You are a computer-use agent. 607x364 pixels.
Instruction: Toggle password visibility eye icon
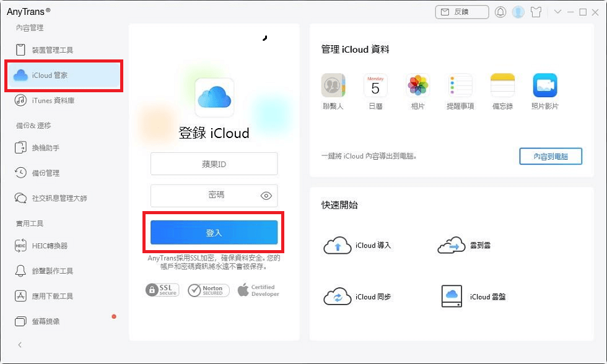[266, 196]
